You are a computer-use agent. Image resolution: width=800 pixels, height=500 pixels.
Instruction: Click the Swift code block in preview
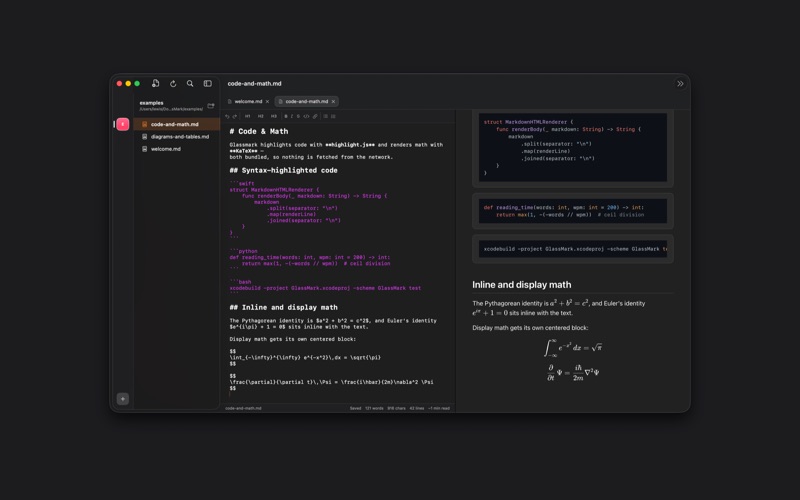572,147
